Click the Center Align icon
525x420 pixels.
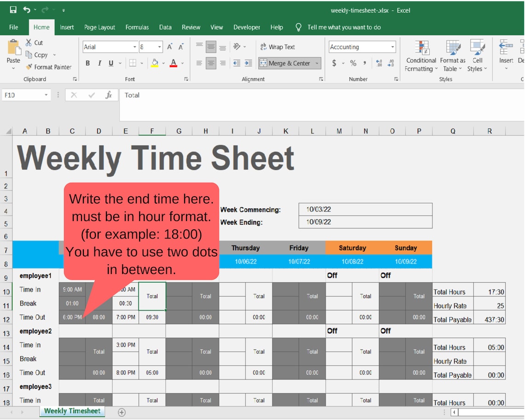210,63
